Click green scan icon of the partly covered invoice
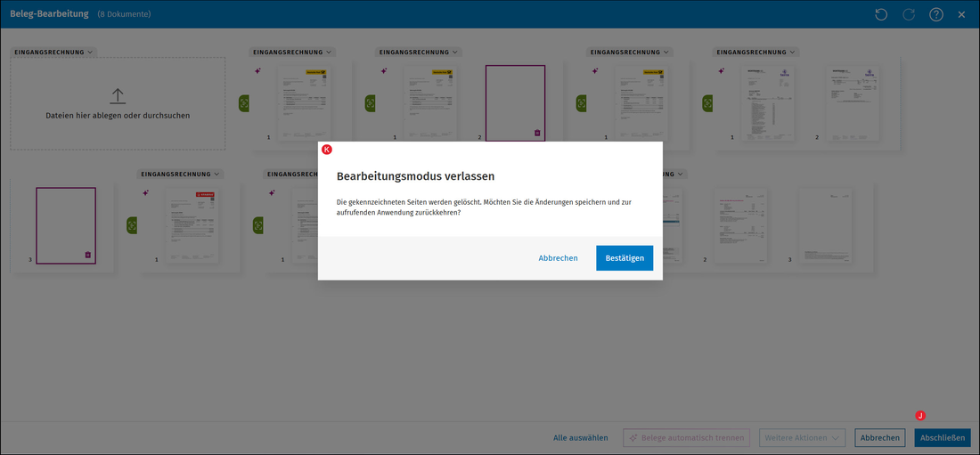The width and height of the screenshot is (980, 455). click(x=257, y=225)
